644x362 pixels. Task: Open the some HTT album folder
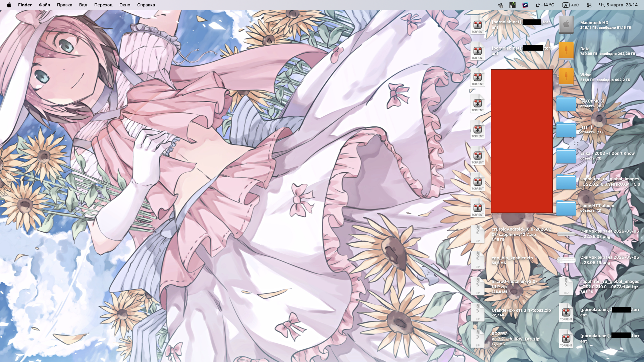566,208
